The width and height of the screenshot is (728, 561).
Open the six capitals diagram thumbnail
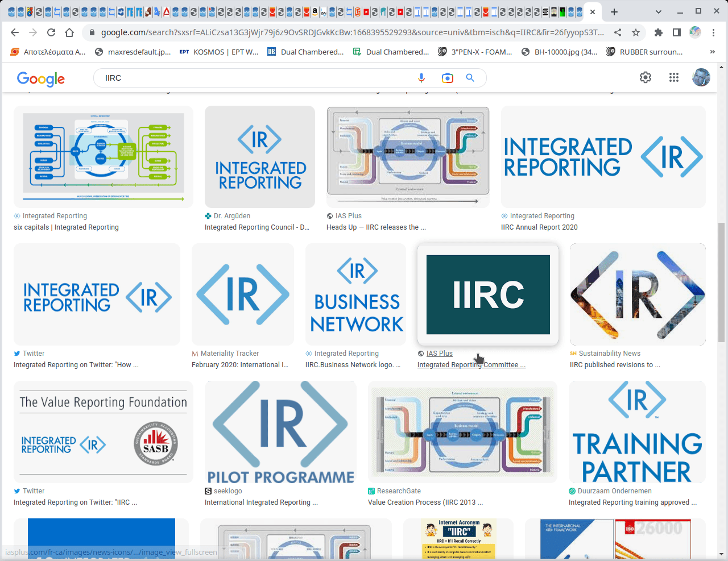104,157
